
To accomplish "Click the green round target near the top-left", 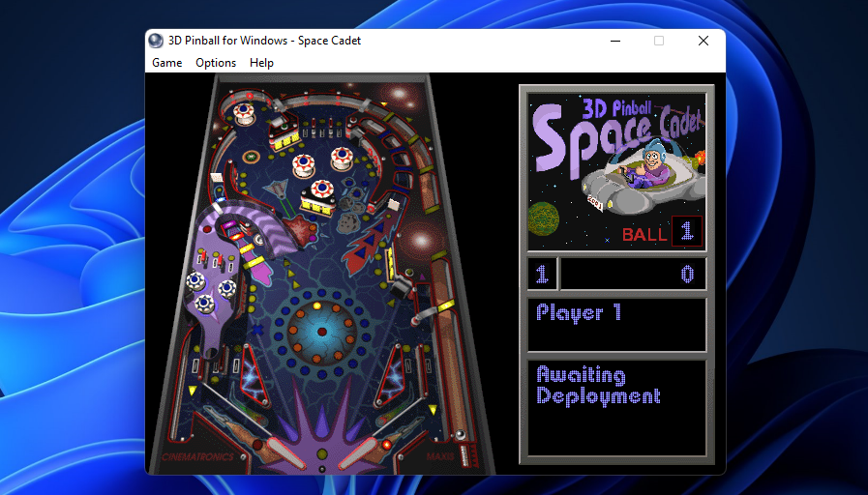I will 251,157.
